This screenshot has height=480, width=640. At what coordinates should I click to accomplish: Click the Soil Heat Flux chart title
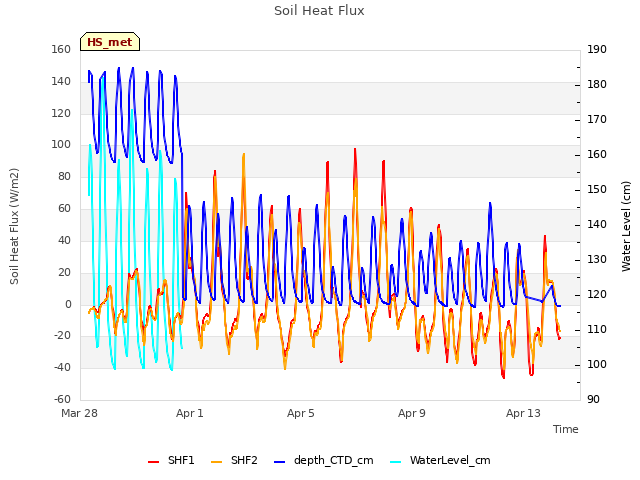click(319, 11)
